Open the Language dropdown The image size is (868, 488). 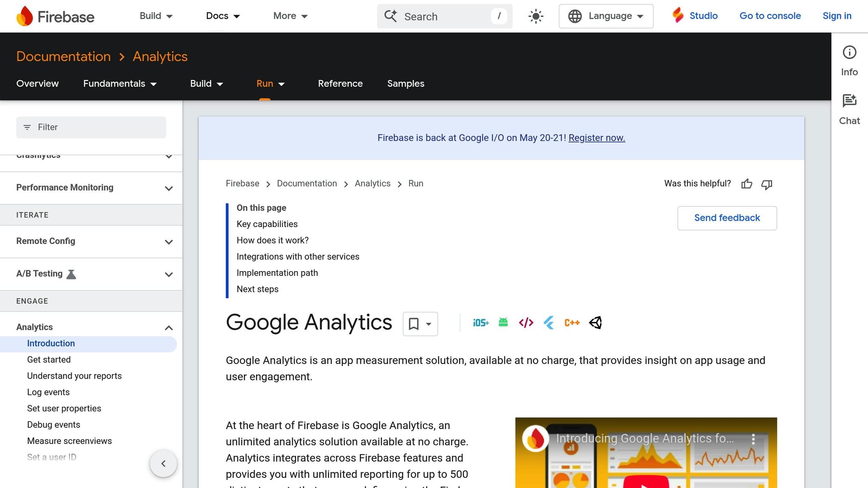point(606,16)
